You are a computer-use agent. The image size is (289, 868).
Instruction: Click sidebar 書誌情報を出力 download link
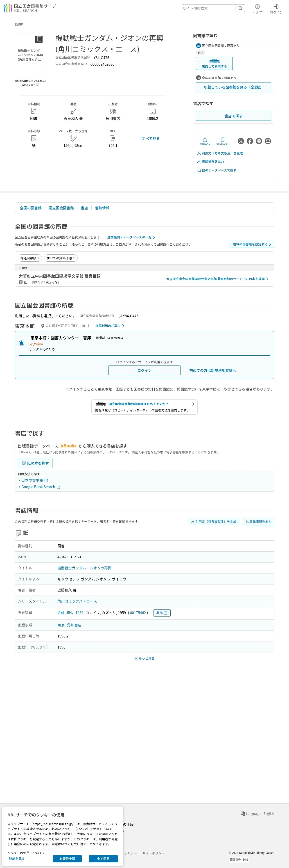click(211, 161)
